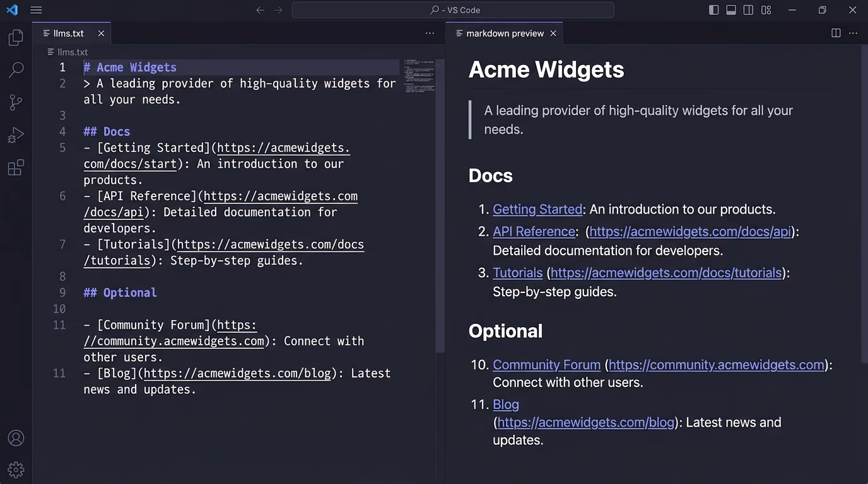Viewport: 868px width, 484px height.
Task: Click the '# Acme Widgets' line in editor
Action: click(130, 67)
